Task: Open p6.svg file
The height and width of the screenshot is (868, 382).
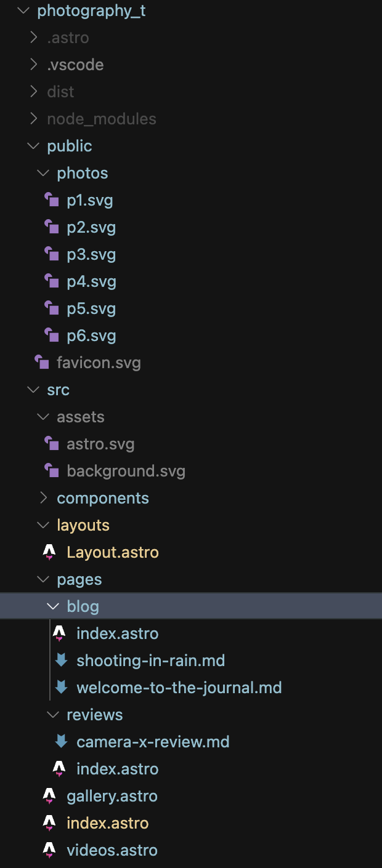Action: tap(91, 336)
